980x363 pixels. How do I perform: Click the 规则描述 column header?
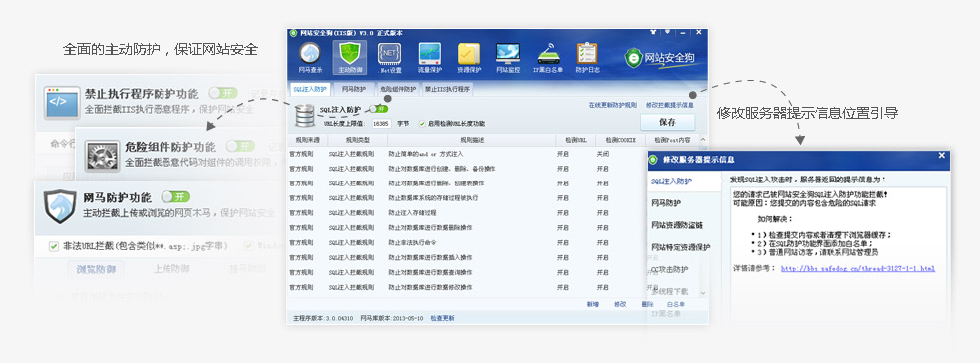[x=472, y=140]
